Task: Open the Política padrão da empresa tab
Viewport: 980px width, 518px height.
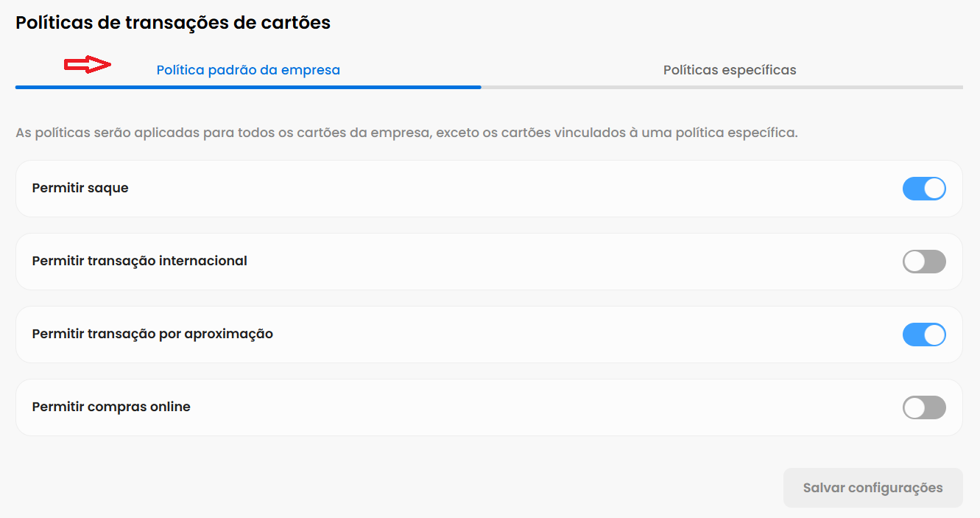Action: pyautogui.click(x=248, y=70)
